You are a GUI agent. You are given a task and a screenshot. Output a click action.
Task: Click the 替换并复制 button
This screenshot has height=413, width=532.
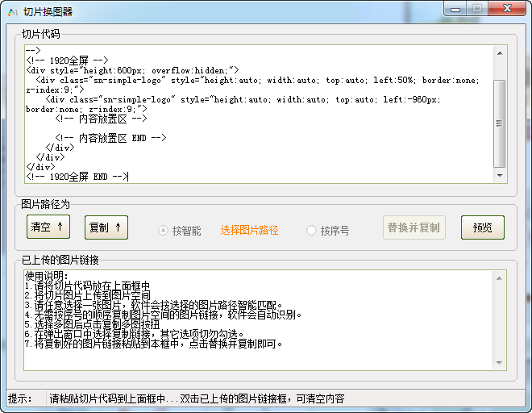[414, 227]
